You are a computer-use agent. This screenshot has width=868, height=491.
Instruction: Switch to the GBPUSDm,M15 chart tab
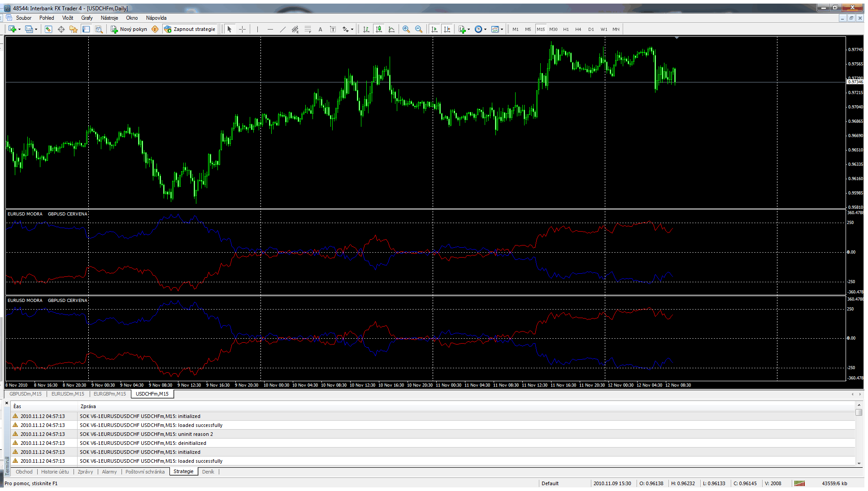[x=26, y=394]
